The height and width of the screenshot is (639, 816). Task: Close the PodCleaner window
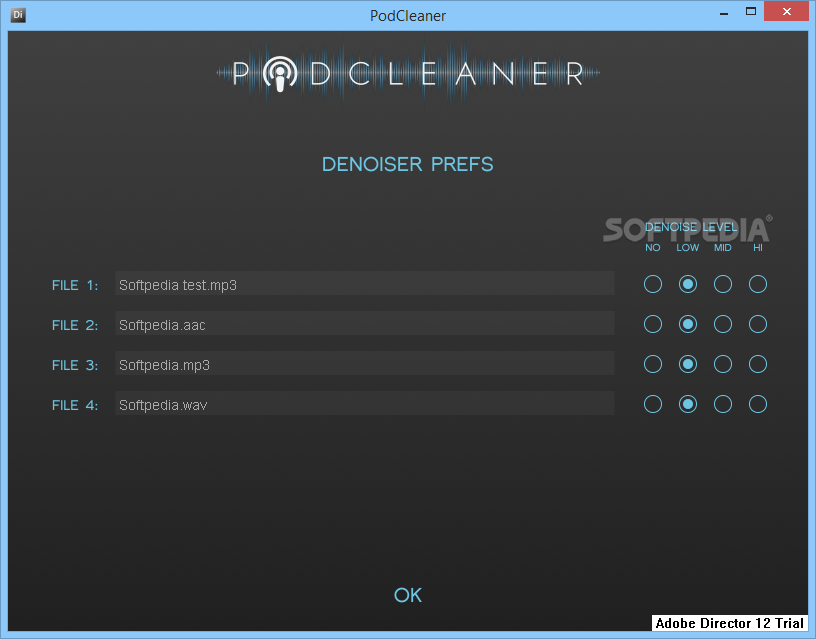(x=786, y=11)
